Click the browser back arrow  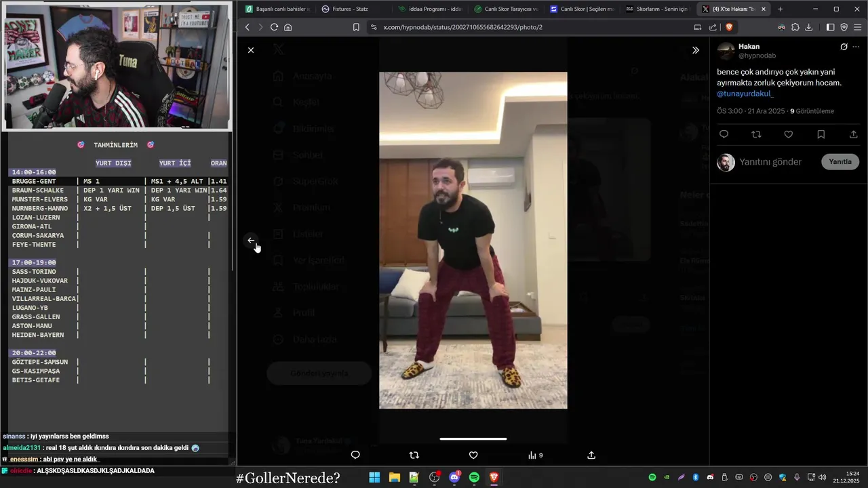(247, 27)
